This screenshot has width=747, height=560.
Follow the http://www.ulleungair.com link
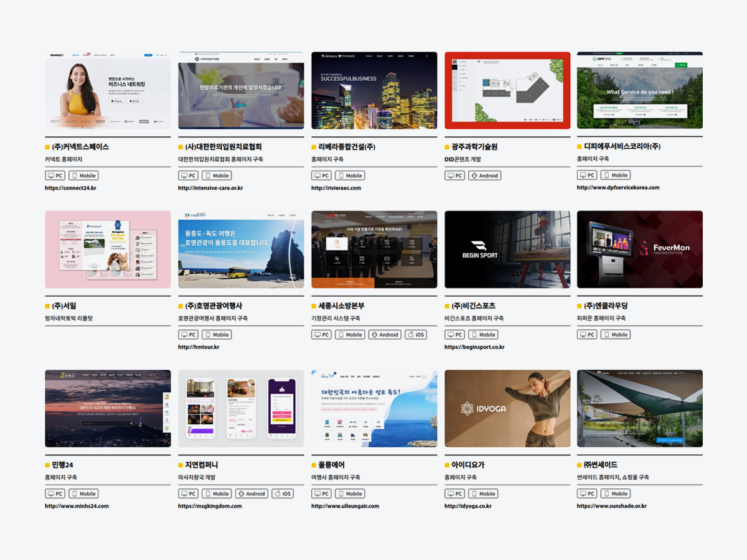tap(345, 506)
